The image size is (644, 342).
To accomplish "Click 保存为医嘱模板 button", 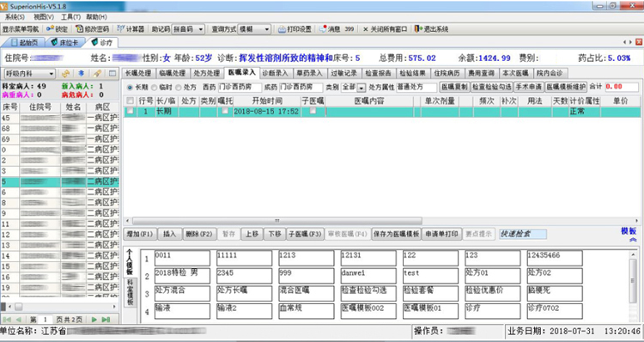I will click(397, 234).
